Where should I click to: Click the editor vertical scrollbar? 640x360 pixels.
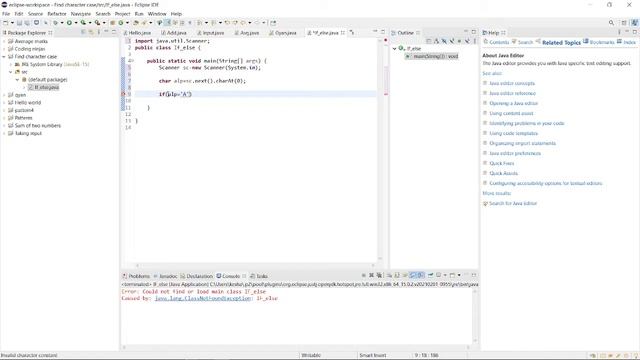(x=380, y=151)
